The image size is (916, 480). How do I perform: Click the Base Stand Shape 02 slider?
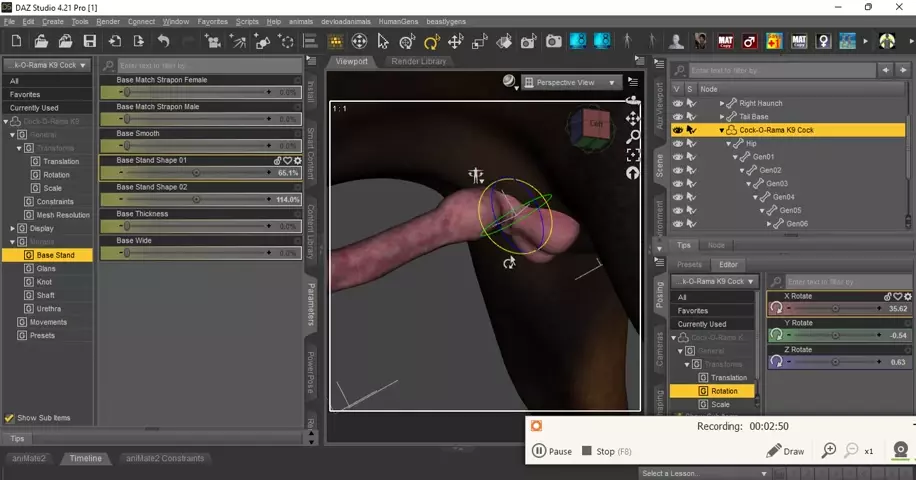click(x=195, y=199)
